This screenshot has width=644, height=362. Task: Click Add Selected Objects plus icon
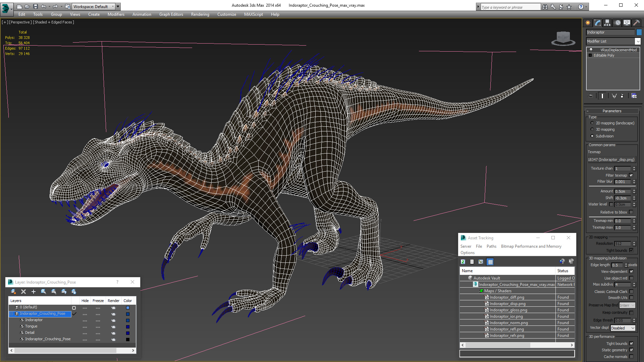coord(34,292)
